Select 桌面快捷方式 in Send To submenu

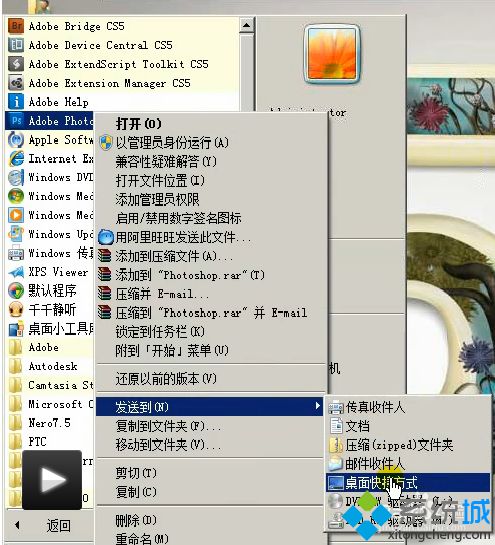(408, 482)
